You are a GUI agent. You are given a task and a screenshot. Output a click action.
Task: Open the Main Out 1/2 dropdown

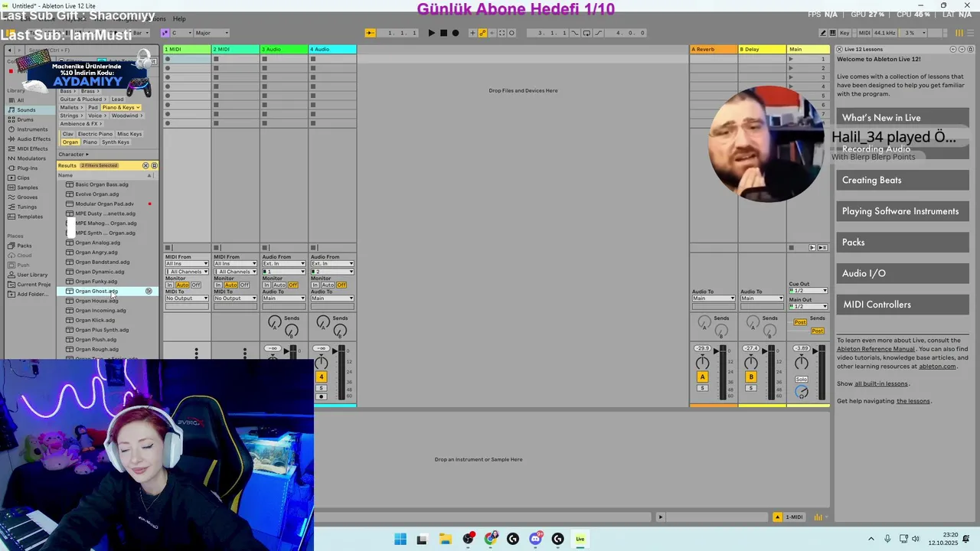point(808,307)
